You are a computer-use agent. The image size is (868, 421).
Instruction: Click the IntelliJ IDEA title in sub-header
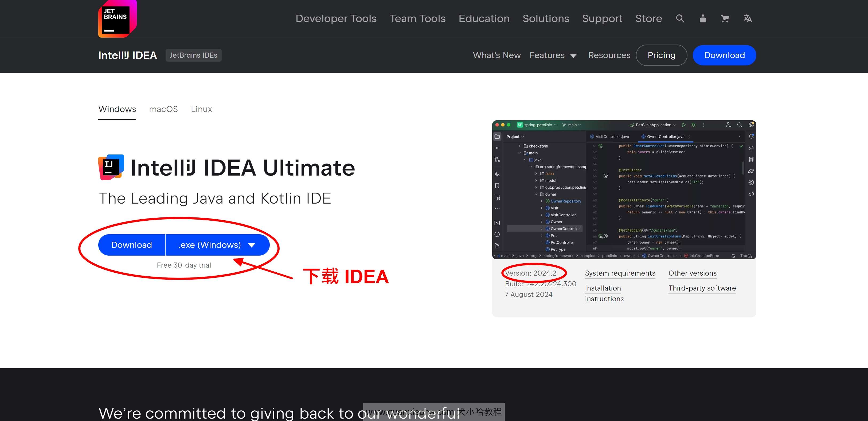click(127, 55)
